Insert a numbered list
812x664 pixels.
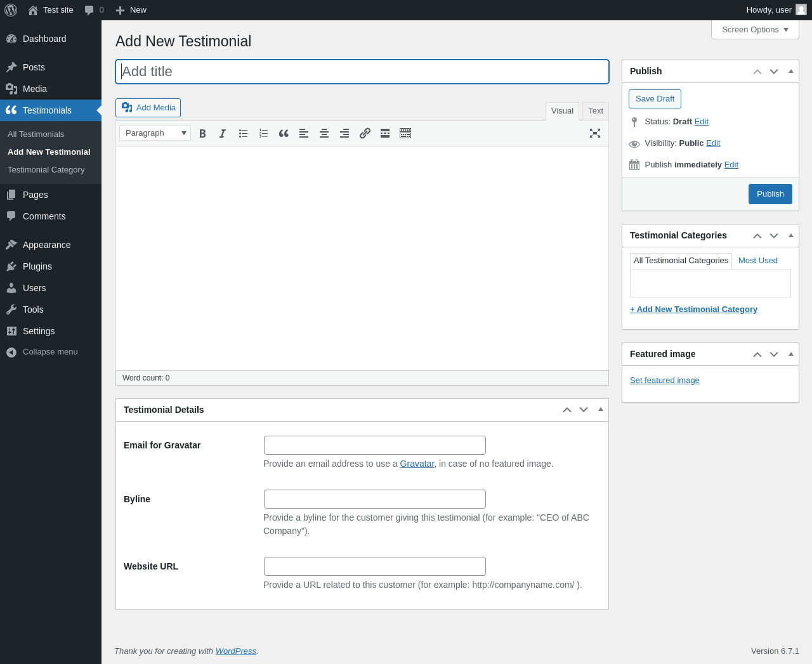[x=263, y=133]
